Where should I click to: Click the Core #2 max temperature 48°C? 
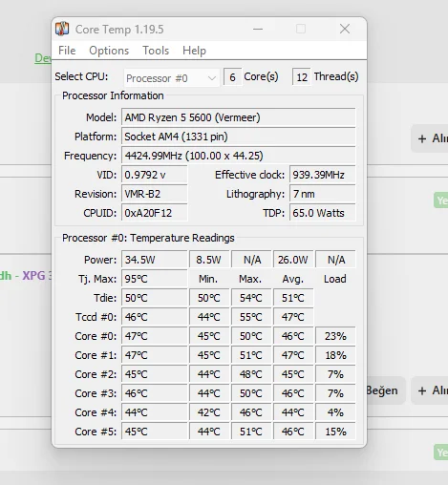point(251,374)
